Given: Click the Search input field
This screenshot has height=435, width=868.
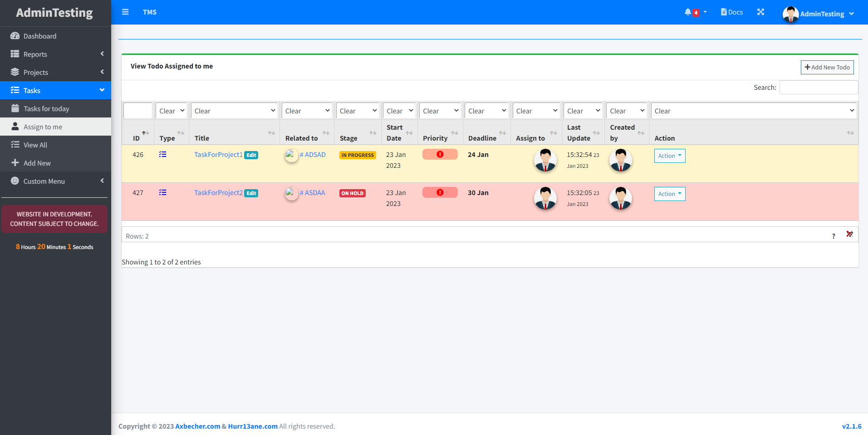Looking at the screenshot, I should click(818, 88).
